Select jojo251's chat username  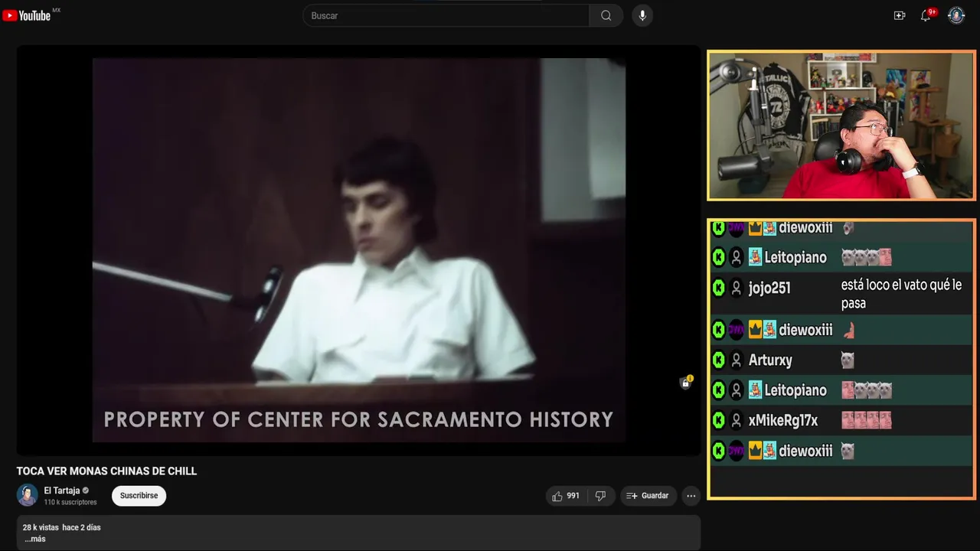click(769, 289)
